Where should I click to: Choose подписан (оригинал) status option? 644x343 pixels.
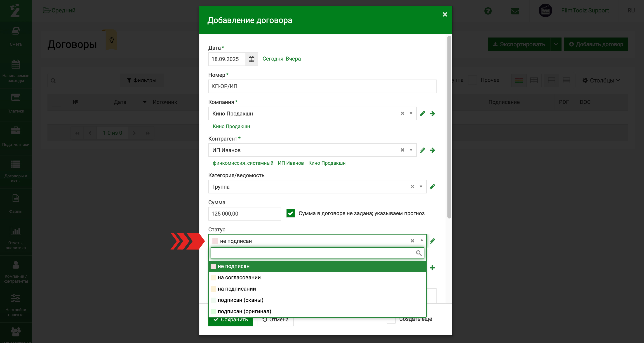point(244,311)
